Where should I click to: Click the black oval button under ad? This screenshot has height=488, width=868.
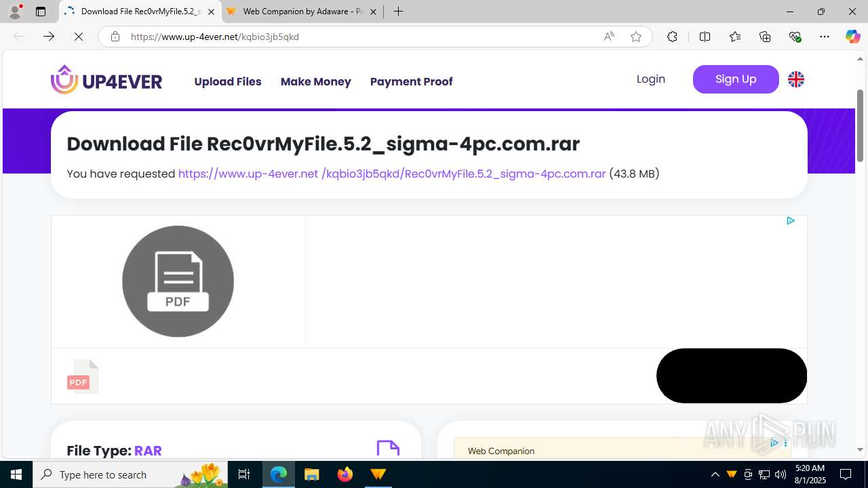(x=732, y=375)
